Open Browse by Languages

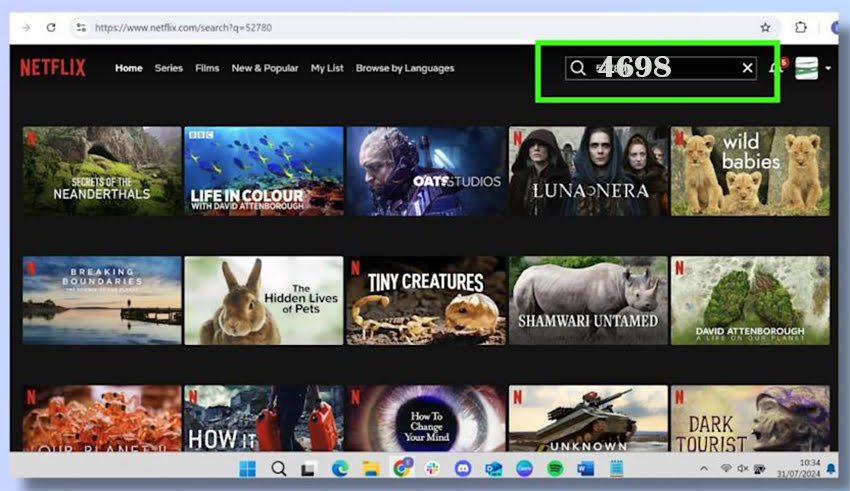[x=405, y=68]
